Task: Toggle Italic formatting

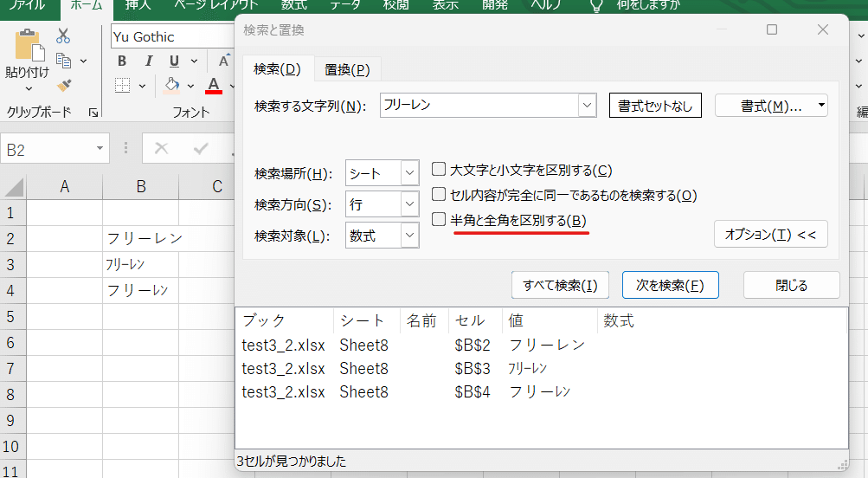Action: [148, 61]
